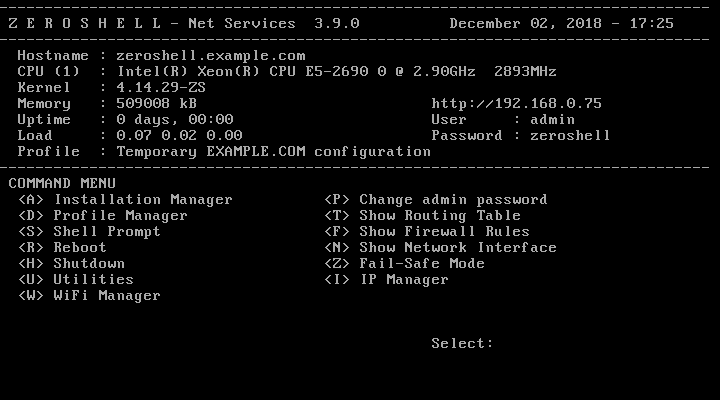The image size is (720, 400).
Task: Choose Change admin password option
Action: [x=435, y=200]
